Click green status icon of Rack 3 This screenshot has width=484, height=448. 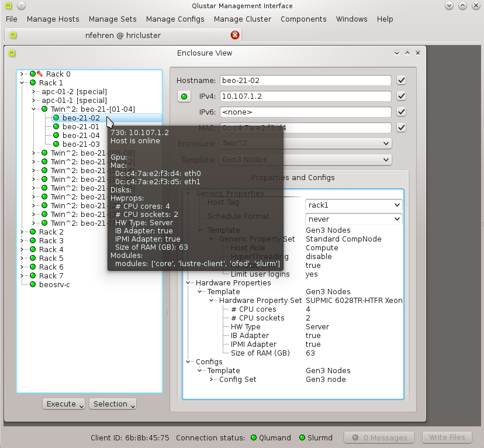[33, 240]
